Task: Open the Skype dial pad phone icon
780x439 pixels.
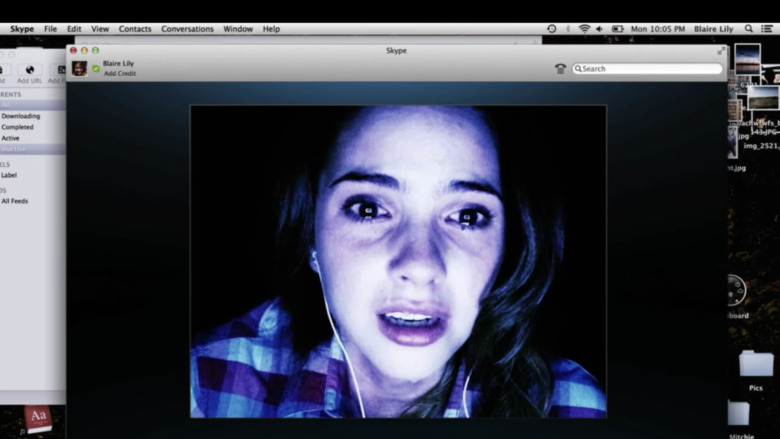Action: [x=560, y=69]
